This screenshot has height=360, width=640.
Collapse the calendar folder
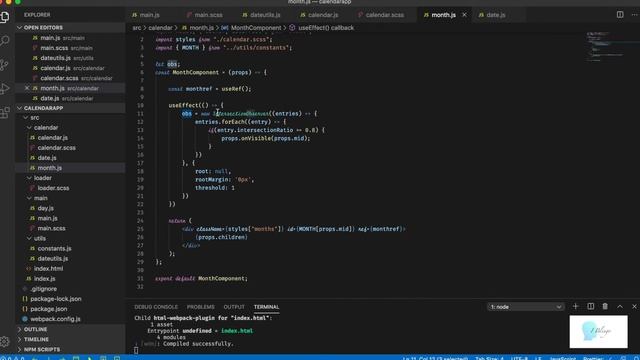(x=45, y=128)
